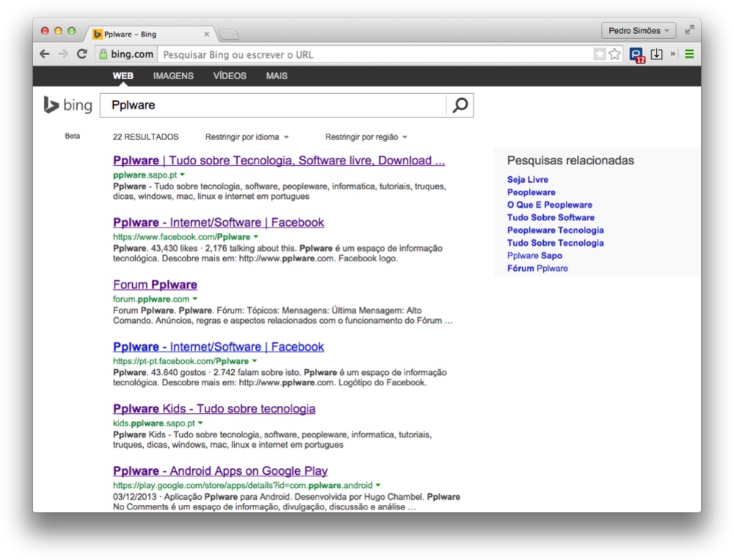The image size is (734, 560).
Task: Switch to the VÍDEOS tab
Action: click(229, 76)
